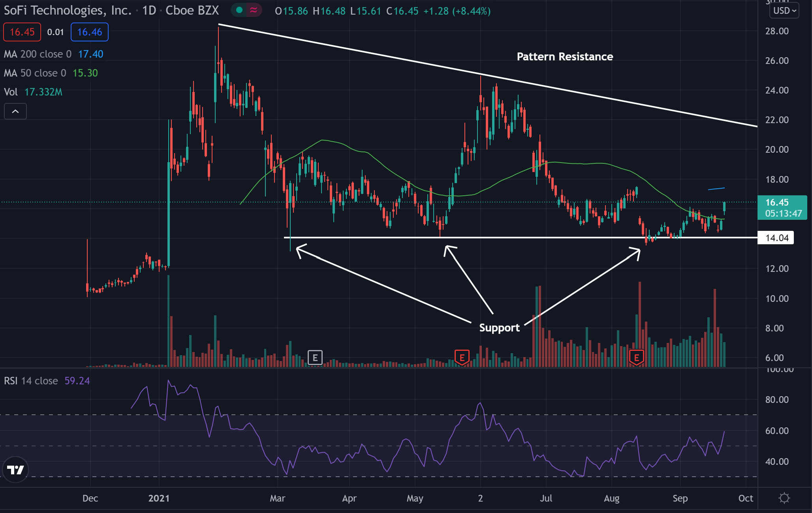The image size is (812, 513).
Task: Select the MA 50 close indicator legend
Action: 35,73
